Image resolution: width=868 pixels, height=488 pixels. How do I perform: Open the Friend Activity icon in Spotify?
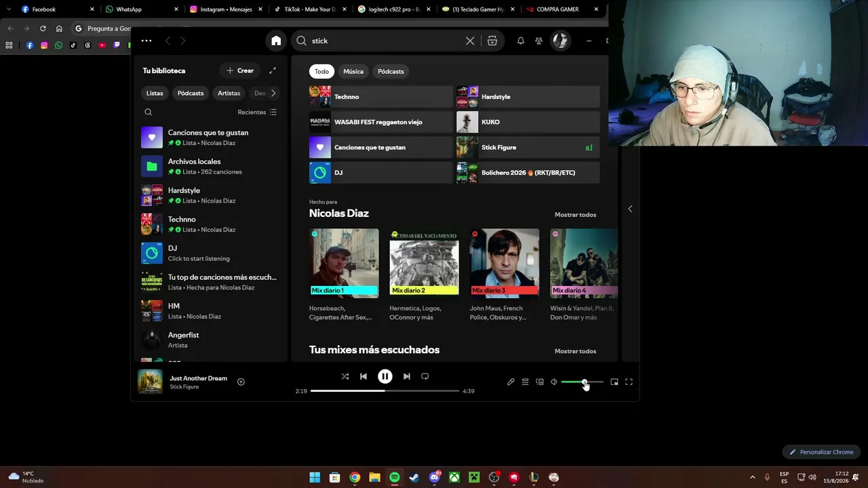(x=538, y=41)
